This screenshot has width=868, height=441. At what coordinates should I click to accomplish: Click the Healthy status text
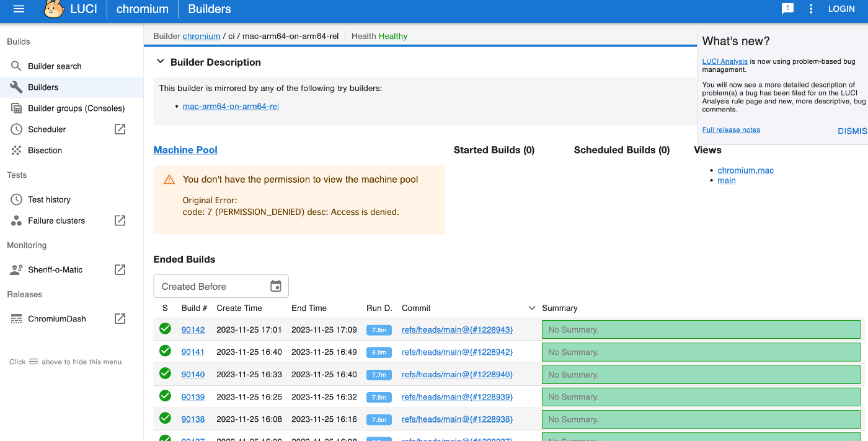tap(393, 36)
